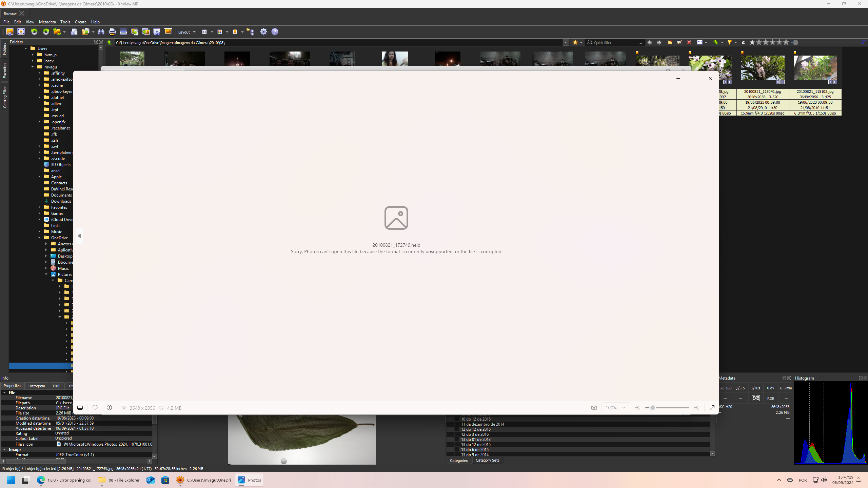Click the red delete X icon
Screen dimensions: 868x488
click(689, 42)
